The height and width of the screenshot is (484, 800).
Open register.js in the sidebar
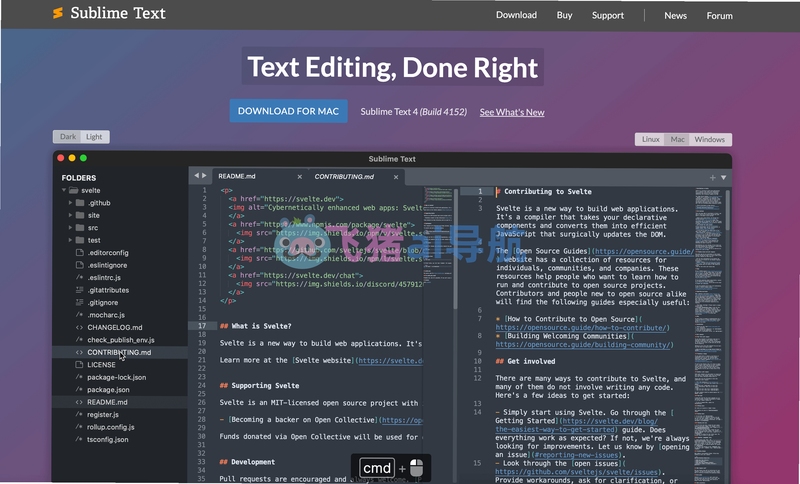click(x=103, y=415)
